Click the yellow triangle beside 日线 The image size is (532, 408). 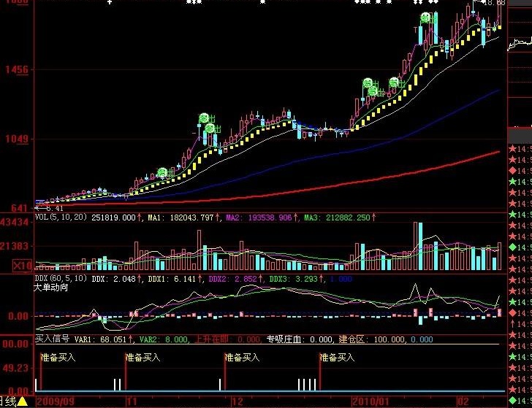coord(22,401)
